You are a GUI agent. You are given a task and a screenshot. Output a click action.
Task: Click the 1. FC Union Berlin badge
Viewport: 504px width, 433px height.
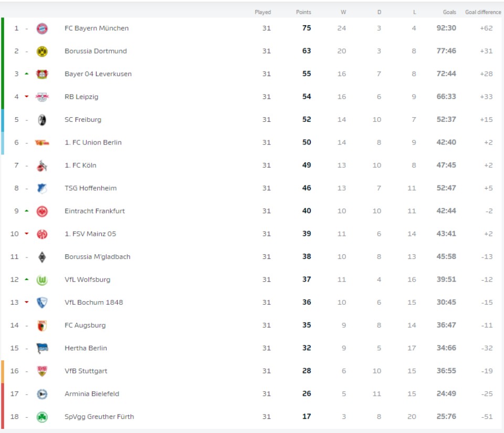point(41,142)
